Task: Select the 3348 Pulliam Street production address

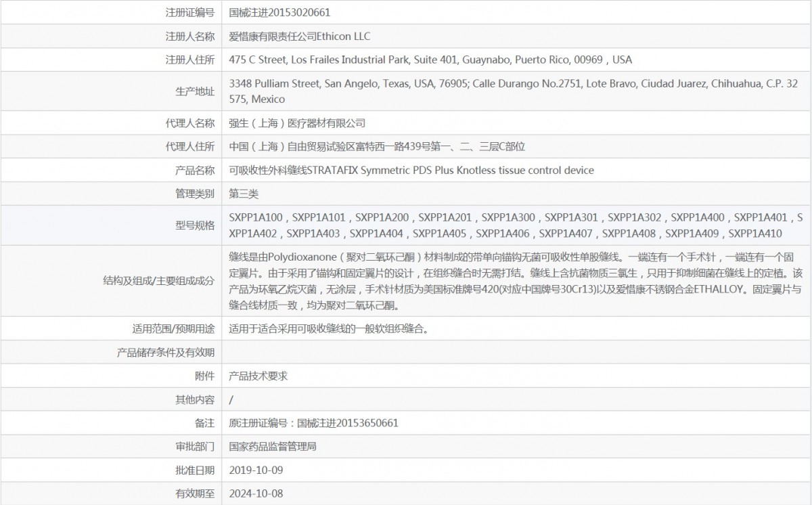Action: point(514,91)
